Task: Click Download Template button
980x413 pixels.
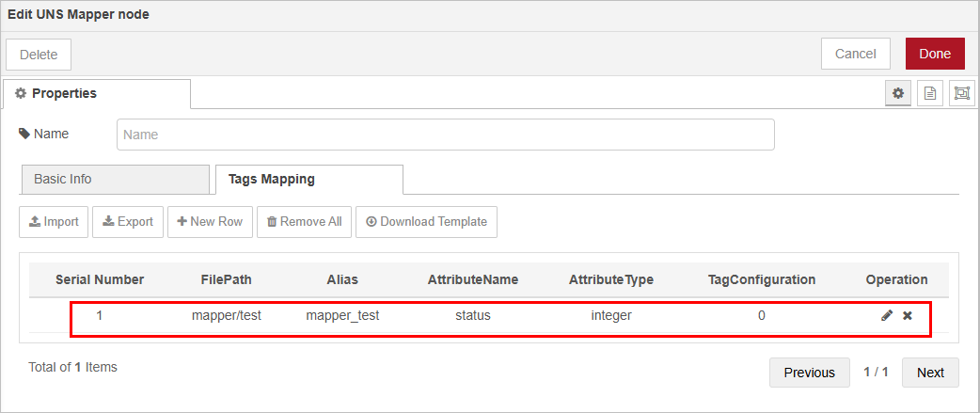Action: (x=426, y=222)
